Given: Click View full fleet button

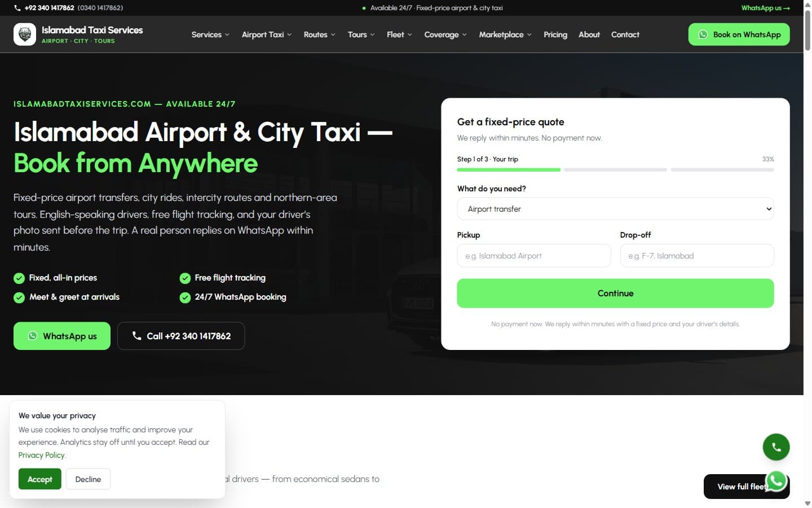Looking at the screenshot, I should click(x=742, y=487).
